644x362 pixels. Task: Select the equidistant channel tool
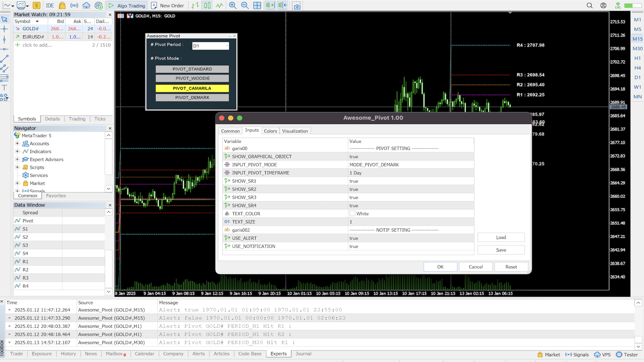(x=4, y=69)
